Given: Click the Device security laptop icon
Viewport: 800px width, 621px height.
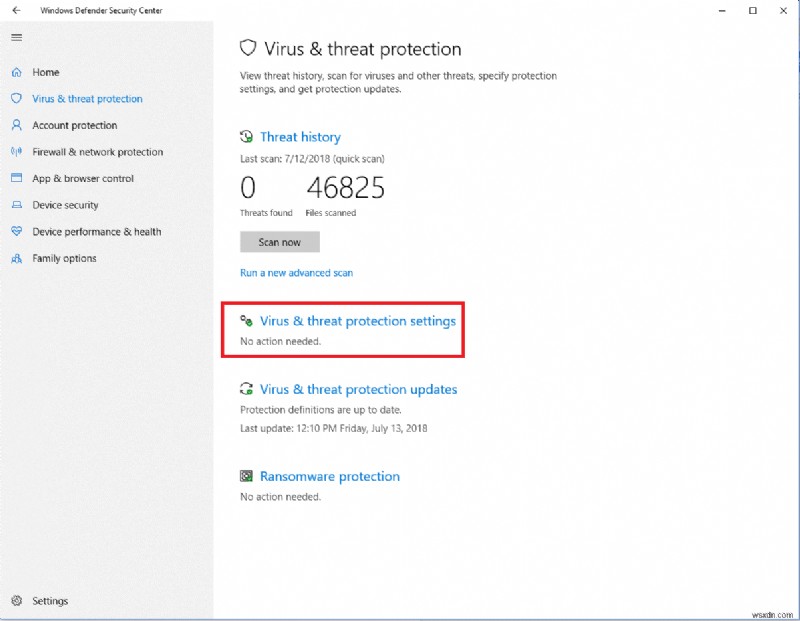Looking at the screenshot, I should 16,205.
